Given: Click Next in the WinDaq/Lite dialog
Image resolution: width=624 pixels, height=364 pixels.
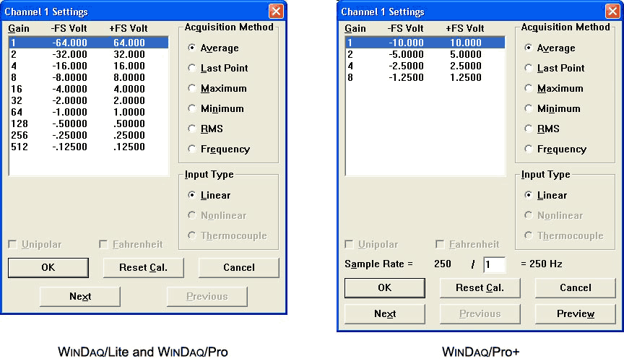Looking at the screenshot, I should click(x=80, y=296).
